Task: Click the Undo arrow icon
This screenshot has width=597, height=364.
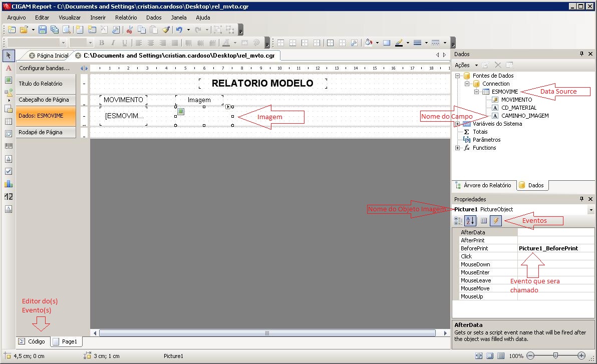Action: coord(179,30)
